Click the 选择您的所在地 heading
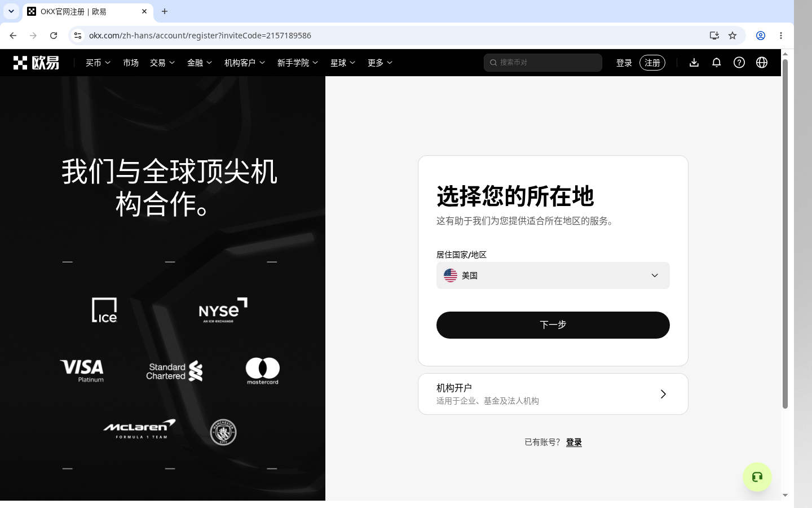 (515, 196)
